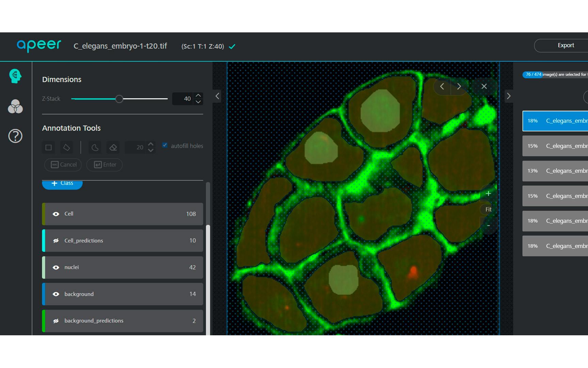Decrease the brush size stepper
The image size is (588, 368).
151,150
